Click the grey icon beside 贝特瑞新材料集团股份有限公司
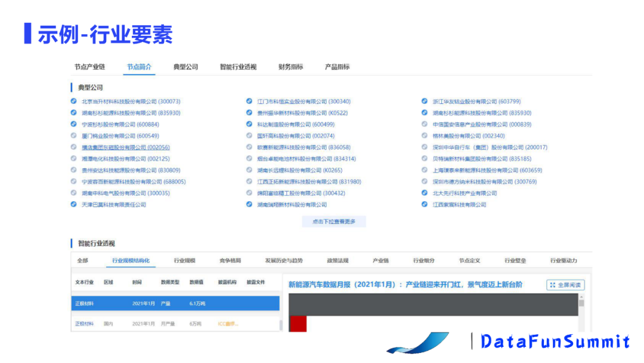Viewport: 644px width, 363px height. tap(425, 159)
